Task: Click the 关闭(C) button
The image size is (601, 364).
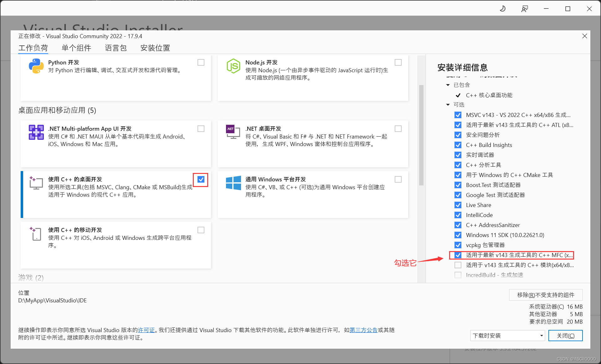Action: pyautogui.click(x=565, y=336)
